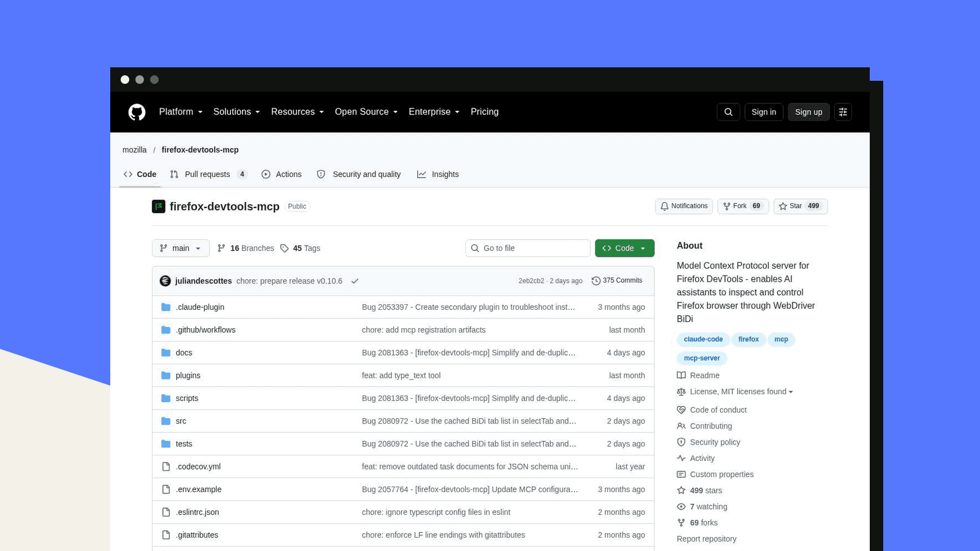Screen dimensions: 980x551
Task: Focus the Go to file search field
Action: tap(528, 249)
